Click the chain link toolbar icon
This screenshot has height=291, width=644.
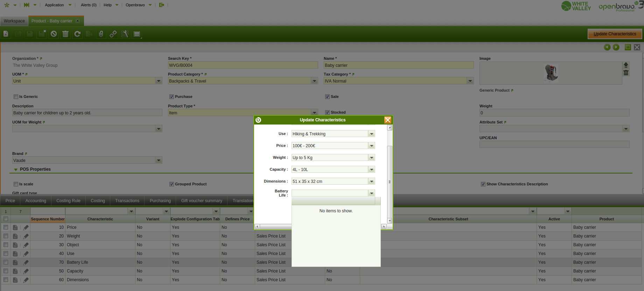113,34
